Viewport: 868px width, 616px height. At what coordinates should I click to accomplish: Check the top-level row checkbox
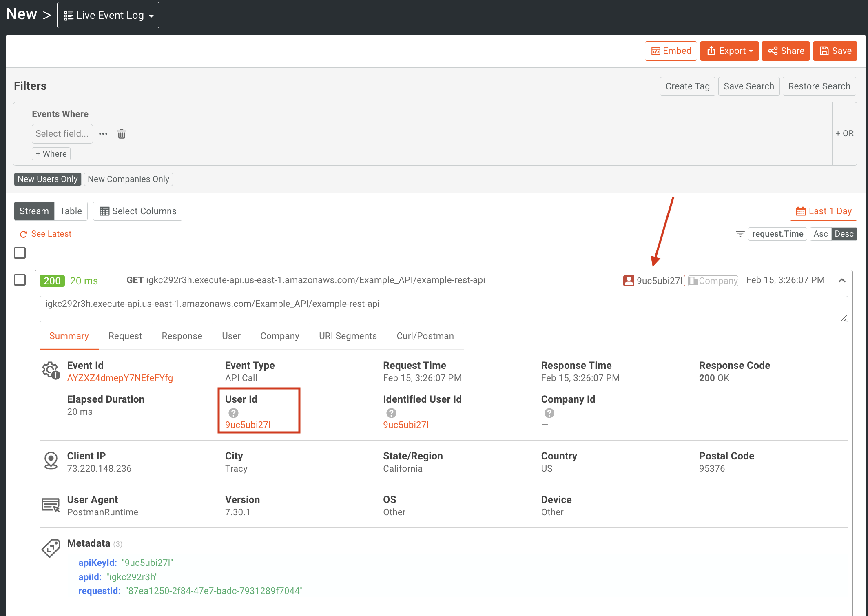(x=21, y=252)
